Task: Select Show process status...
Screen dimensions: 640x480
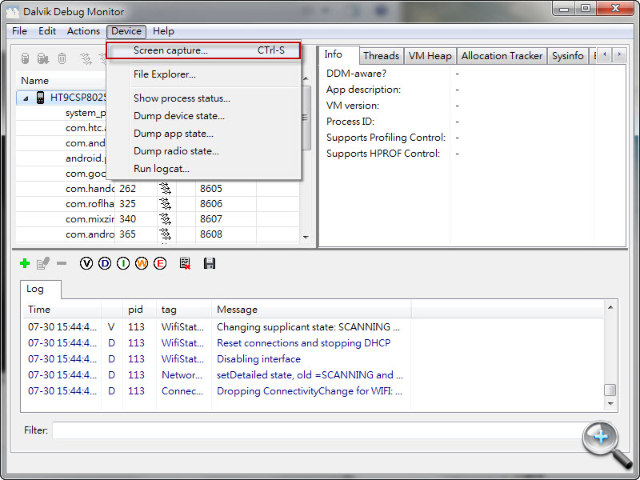Action: point(182,98)
